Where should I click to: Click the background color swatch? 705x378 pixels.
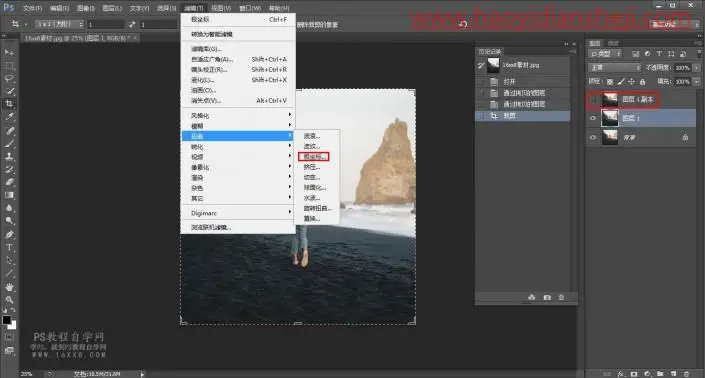pos(13,326)
